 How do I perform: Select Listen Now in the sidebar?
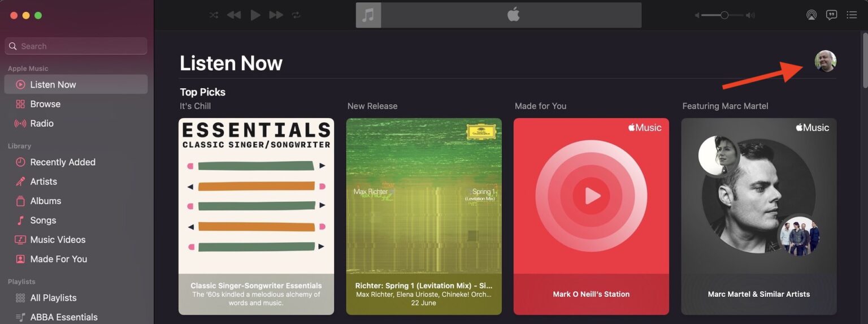click(76, 84)
